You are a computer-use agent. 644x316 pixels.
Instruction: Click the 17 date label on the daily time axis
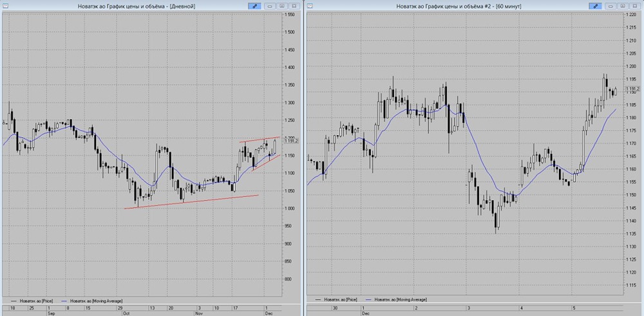pos(235,308)
